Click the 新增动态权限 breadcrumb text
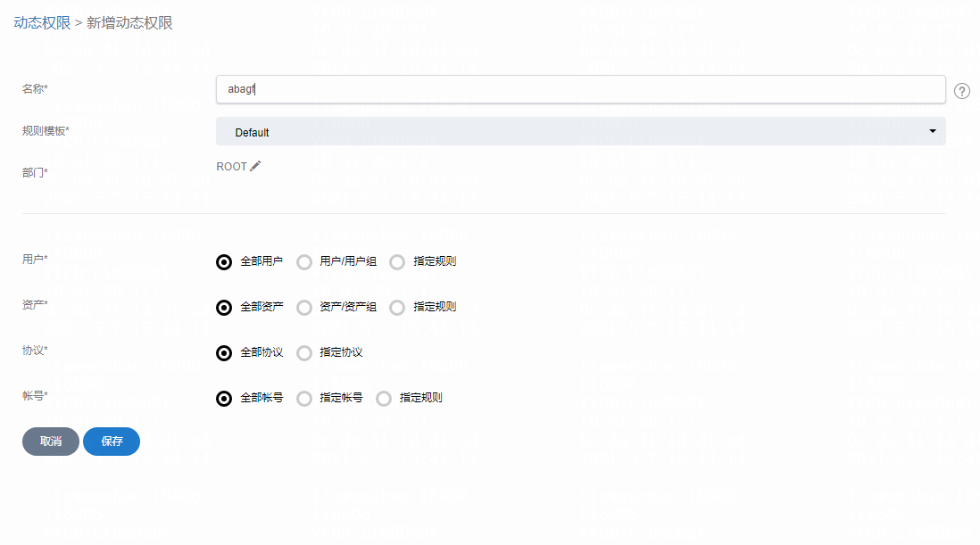This screenshot has height=545, width=980. 129,23
